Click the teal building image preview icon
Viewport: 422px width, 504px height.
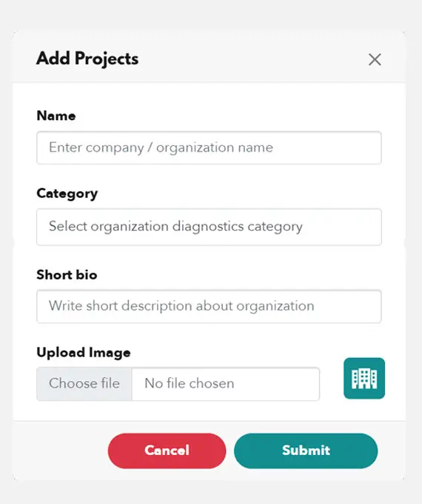tap(364, 378)
